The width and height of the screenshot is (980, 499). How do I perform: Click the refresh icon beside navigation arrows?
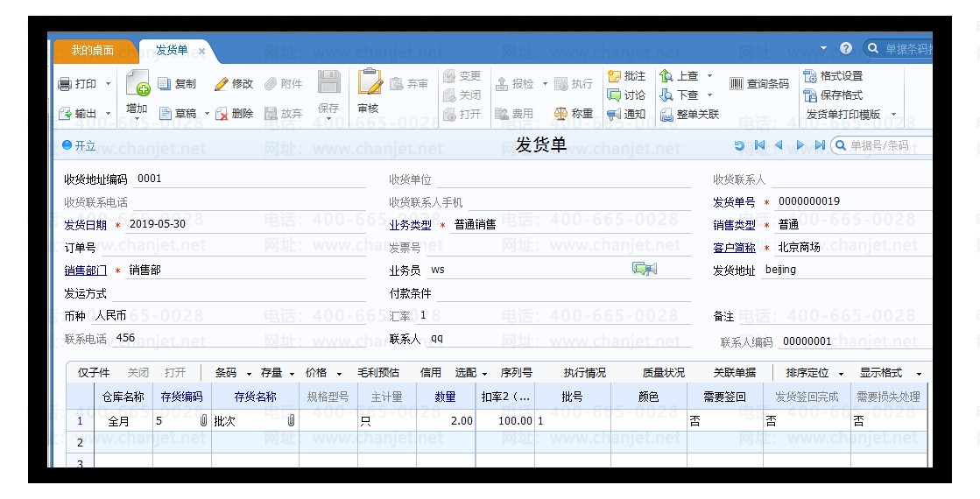(x=739, y=145)
